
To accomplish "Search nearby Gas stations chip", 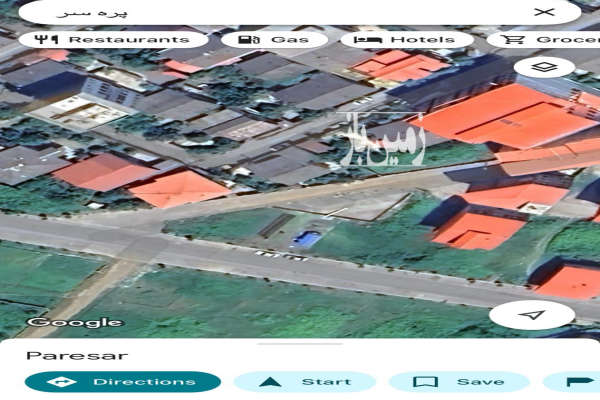I will pyautogui.click(x=274, y=40).
